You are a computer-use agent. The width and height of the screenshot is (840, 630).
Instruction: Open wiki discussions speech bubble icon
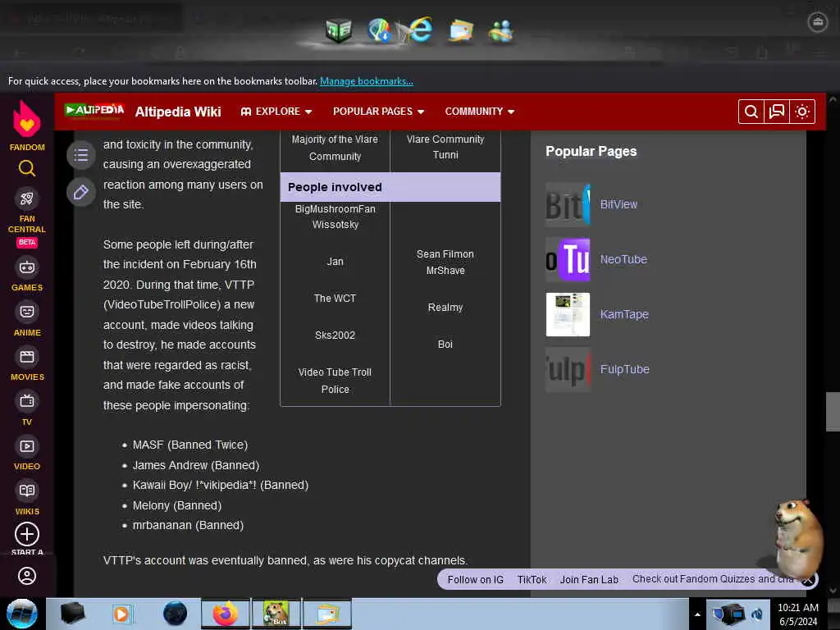776,112
